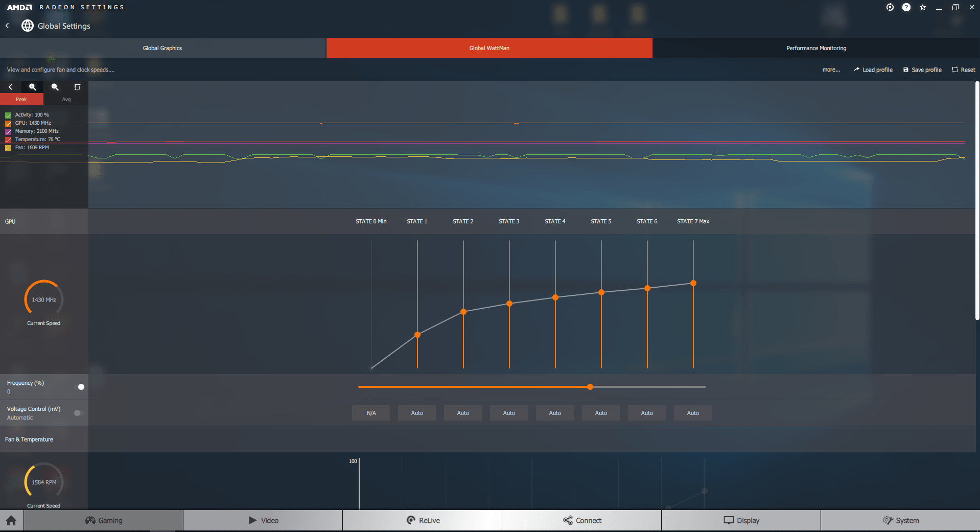Uncheck the Activity graph checkbox

(8, 115)
